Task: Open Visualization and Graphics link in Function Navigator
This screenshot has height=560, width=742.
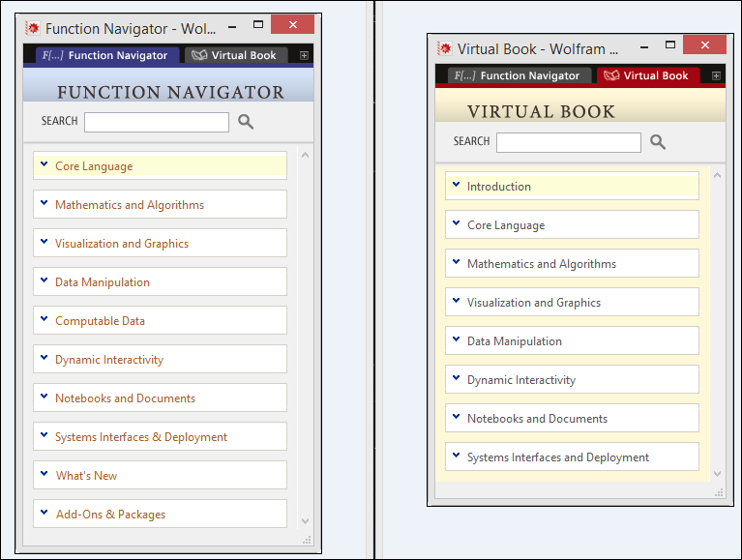Action: coord(122,244)
